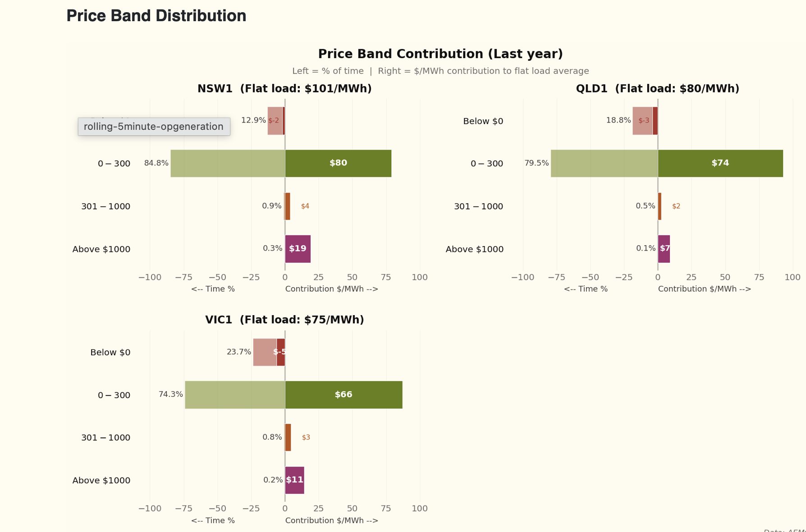Click the rolling-5minute-opgeneration tooltip
Image resolution: width=806 pixels, height=532 pixels.
pos(154,127)
